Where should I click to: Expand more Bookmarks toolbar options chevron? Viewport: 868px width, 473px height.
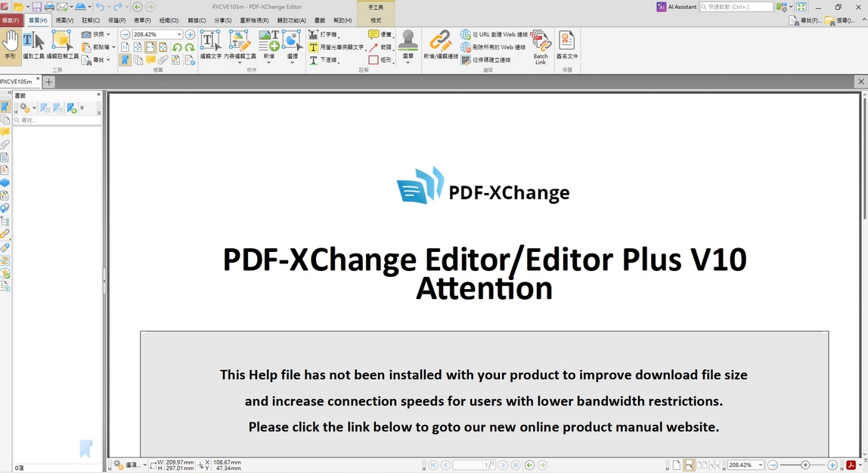click(82, 107)
